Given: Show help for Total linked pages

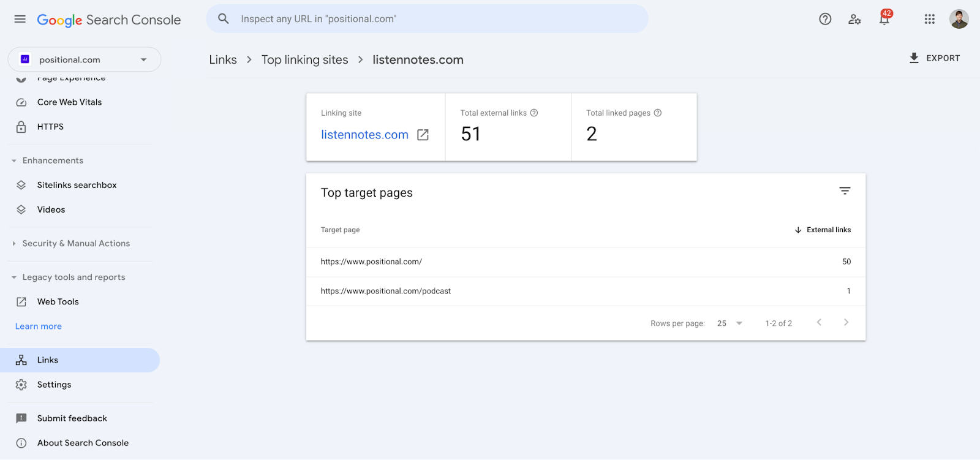Looking at the screenshot, I should 658,113.
